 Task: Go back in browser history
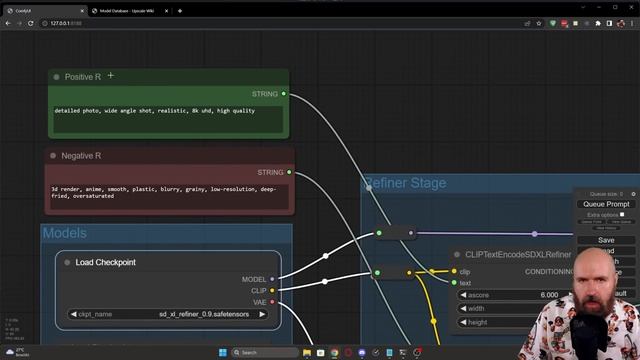(x=8, y=24)
